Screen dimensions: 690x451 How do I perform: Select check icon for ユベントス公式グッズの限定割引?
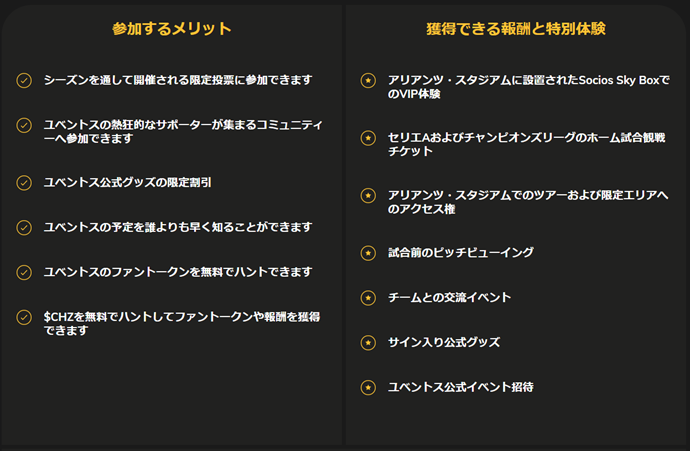[x=24, y=183]
